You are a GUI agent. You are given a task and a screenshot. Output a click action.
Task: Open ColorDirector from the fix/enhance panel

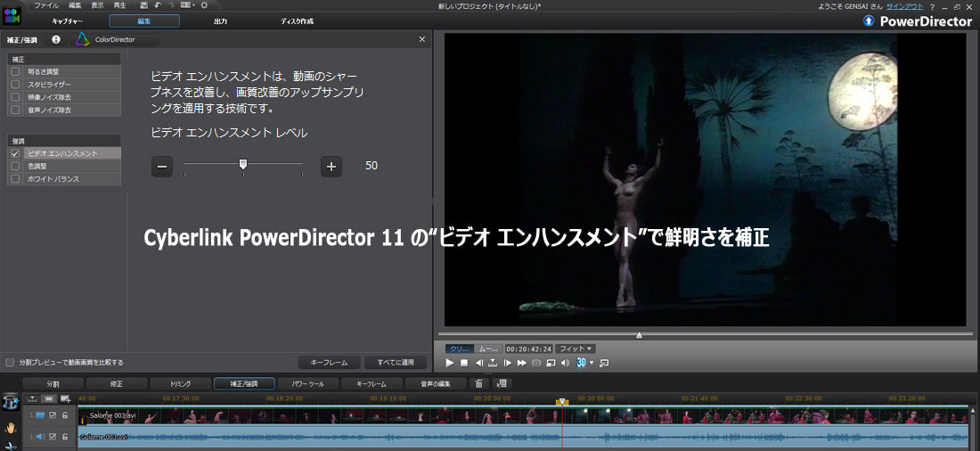[x=117, y=39]
